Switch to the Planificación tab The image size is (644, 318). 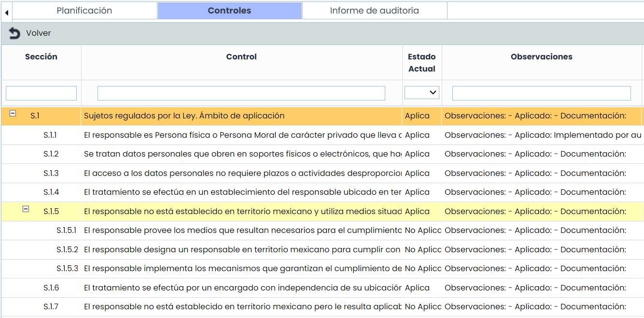click(84, 11)
